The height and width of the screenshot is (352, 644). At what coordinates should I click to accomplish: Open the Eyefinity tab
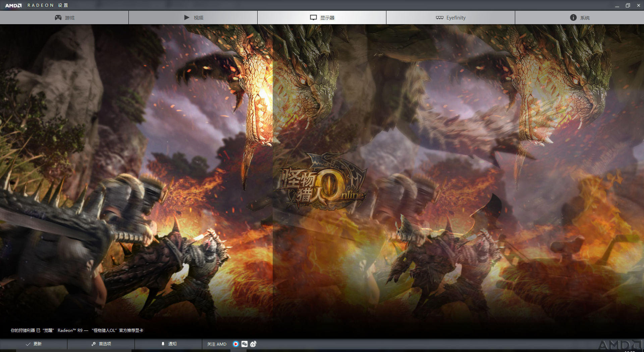pyautogui.click(x=450, y=17)
